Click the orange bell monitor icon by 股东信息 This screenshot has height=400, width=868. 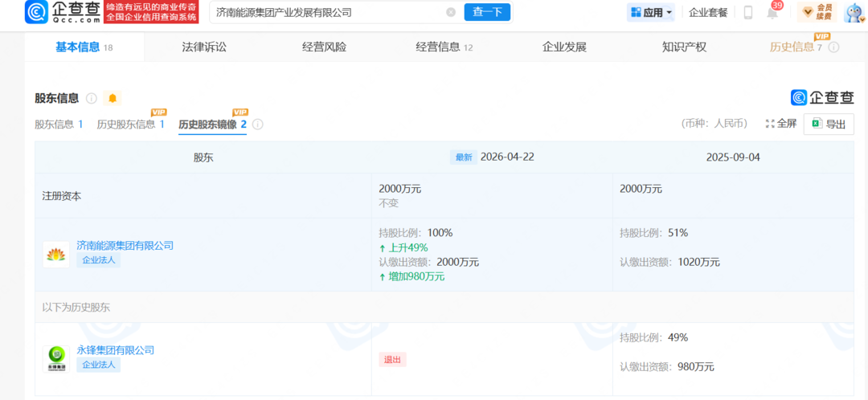113,99
